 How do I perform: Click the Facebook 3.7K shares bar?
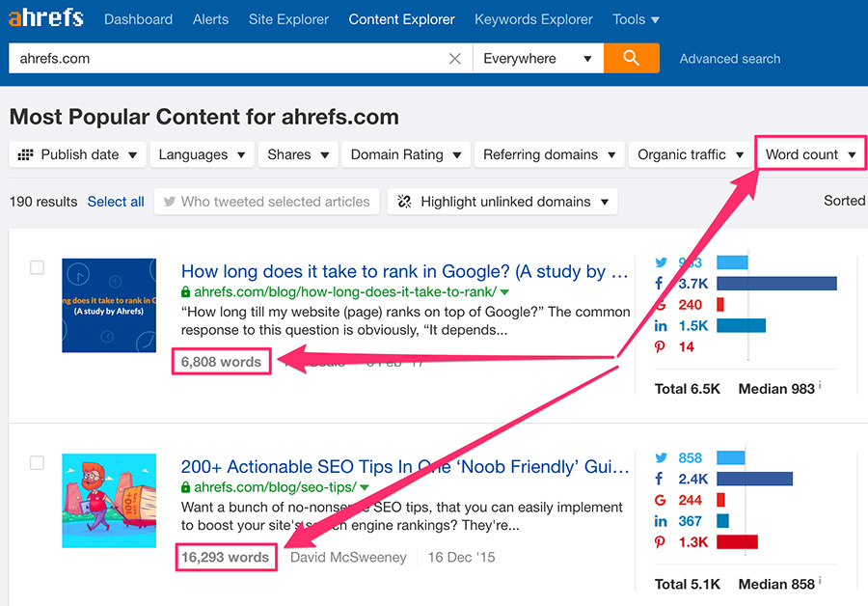point(776,284)
